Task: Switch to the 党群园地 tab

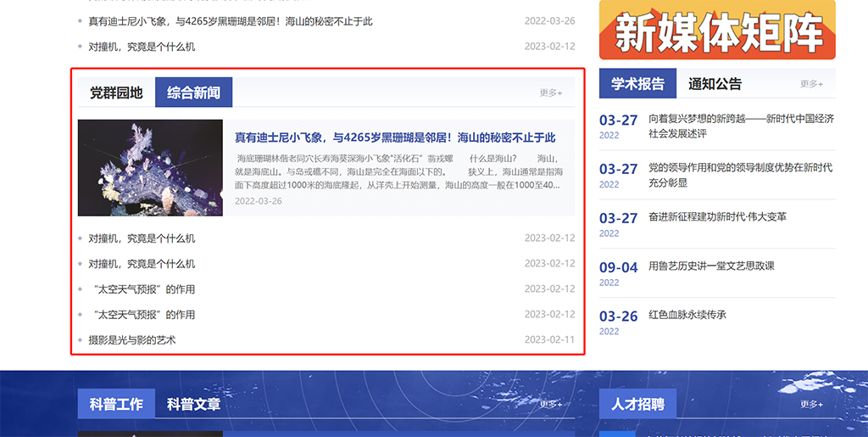Action: pyautogui.click(x=116, y=92)
